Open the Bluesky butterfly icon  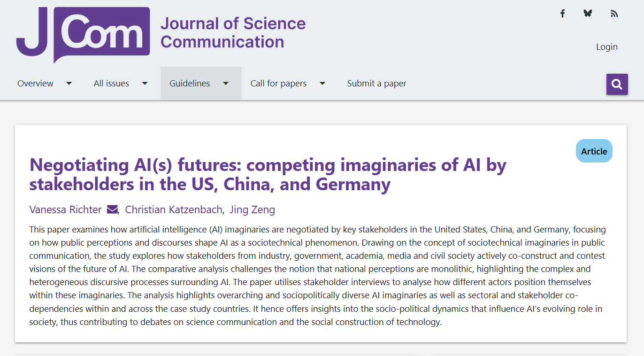pyautogui.click(x=588, y=14)
